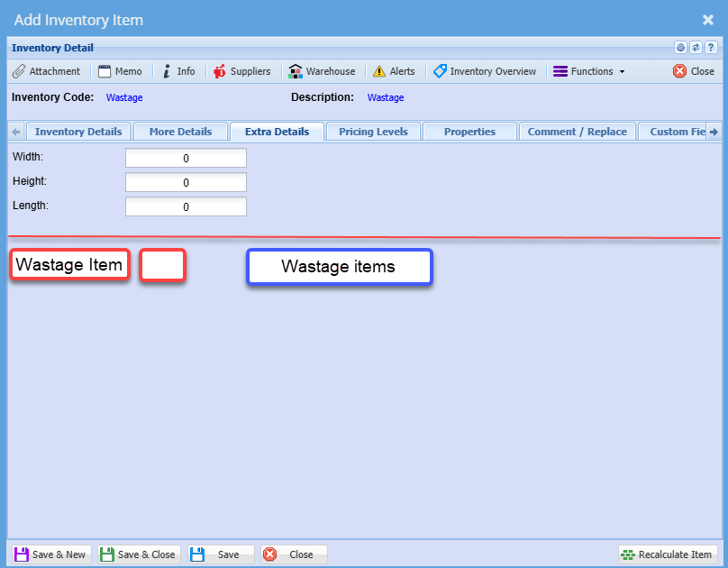This screenshot has height=568, width=728.
Task: Click the bottom Close button
Action: [294, 554]
